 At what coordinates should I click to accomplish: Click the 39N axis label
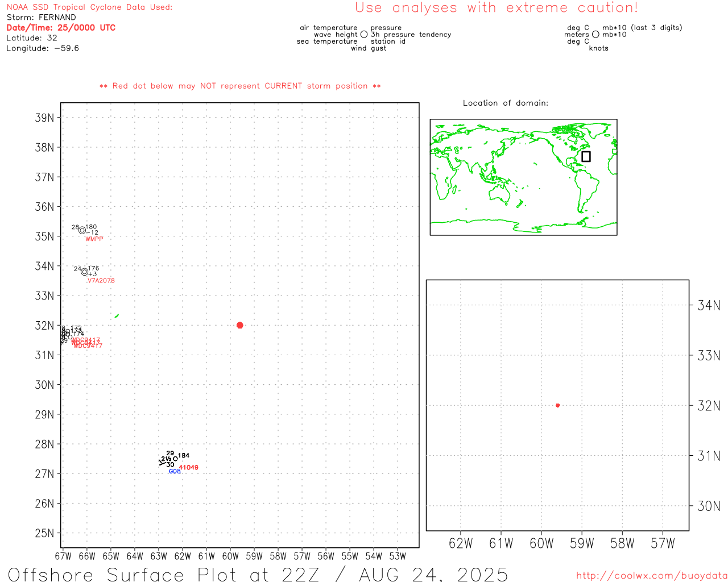pyautogui.click(x=44, y=118)
